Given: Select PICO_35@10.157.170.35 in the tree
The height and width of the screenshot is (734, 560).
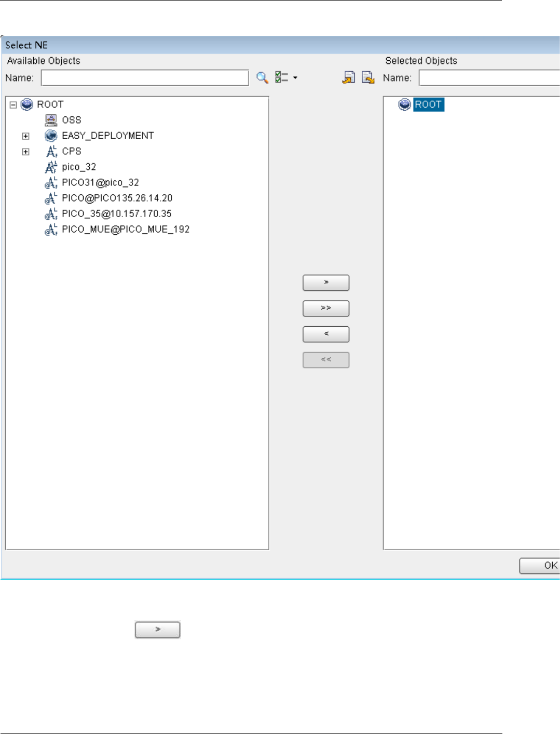Looking at the screenshot, I should click(117, 213).
